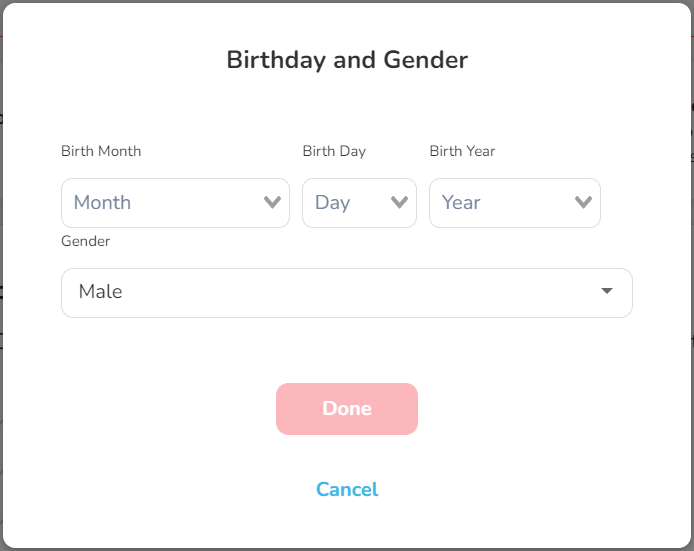Select the "Male" value text
Viewport: 694px width, 551px height.
tap(101, 292)
